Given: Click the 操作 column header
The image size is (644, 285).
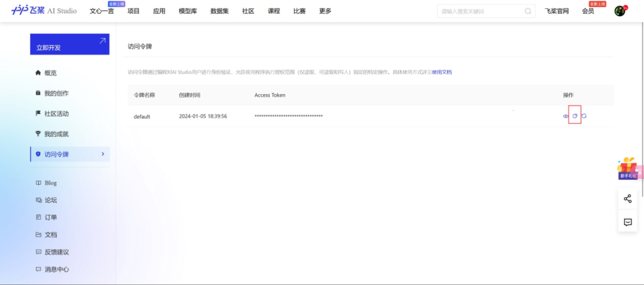Looking at the screenshot, I should pyautogui.click(x=568, y=95).
